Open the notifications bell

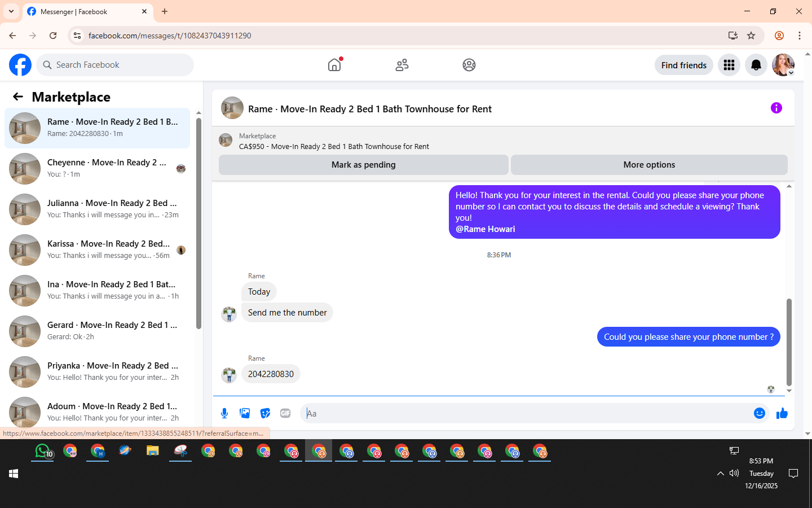[756, 65]
